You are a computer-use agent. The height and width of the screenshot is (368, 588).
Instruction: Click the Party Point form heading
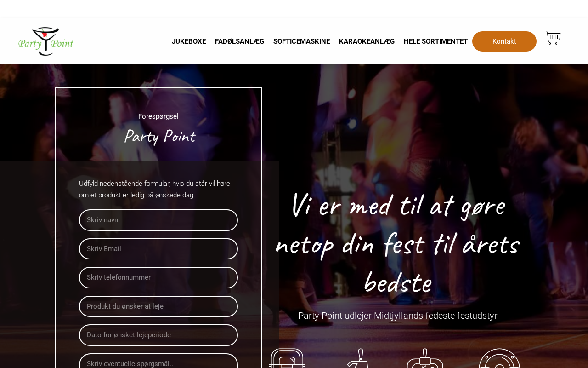pos(159,137)
